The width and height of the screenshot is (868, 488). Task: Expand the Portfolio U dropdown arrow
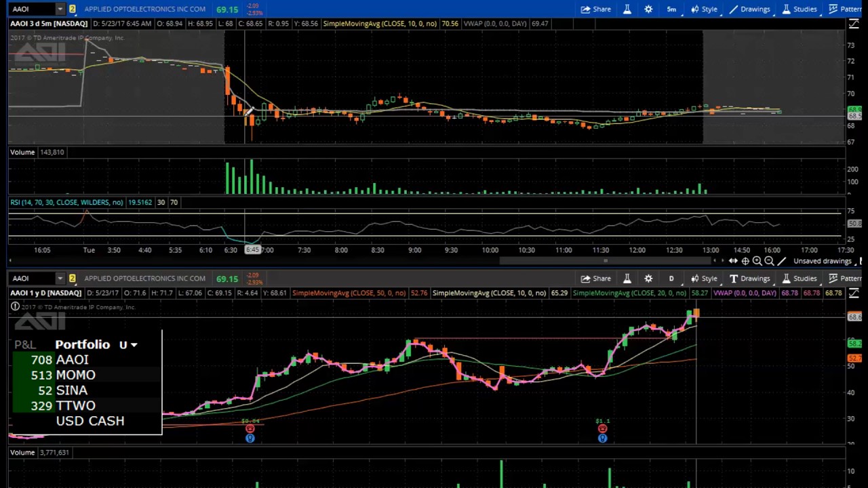point(134,345)
